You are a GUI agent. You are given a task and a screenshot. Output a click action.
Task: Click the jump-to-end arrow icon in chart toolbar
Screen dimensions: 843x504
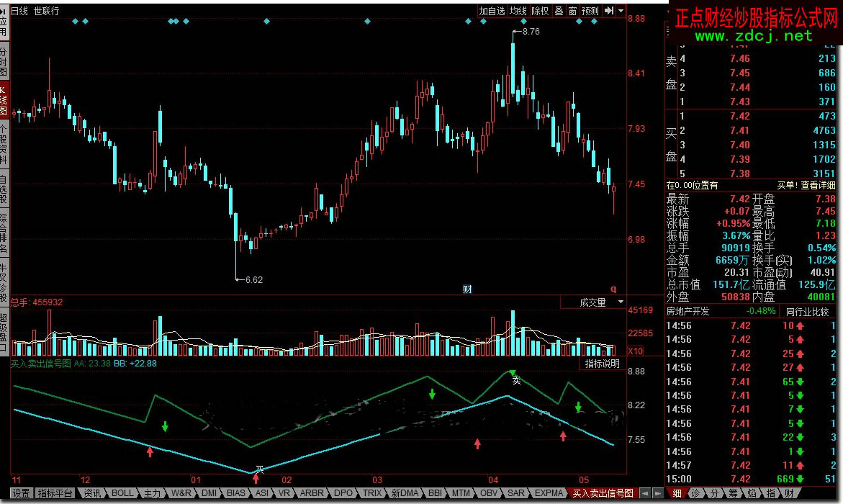608,11
